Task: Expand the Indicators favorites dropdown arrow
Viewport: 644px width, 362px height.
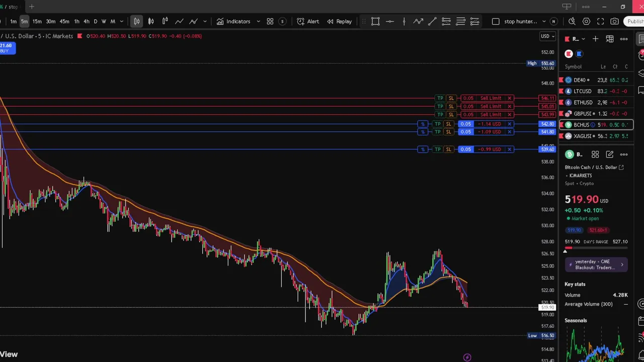Action: tap(258, 21)
